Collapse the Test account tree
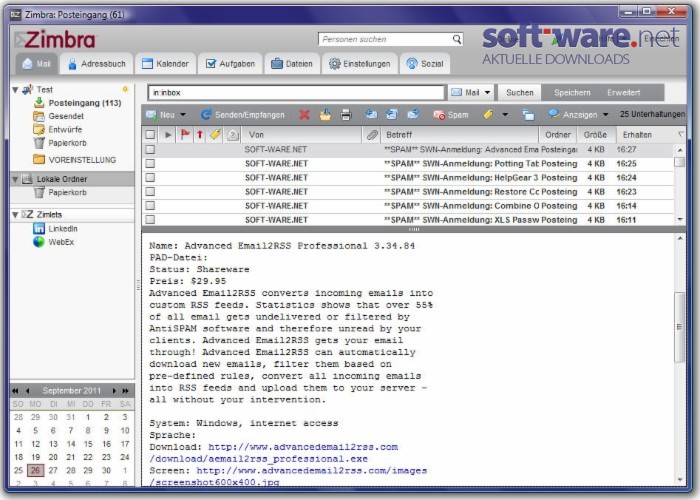Viewport: 700px width, 500px height. tap(15, 90)
